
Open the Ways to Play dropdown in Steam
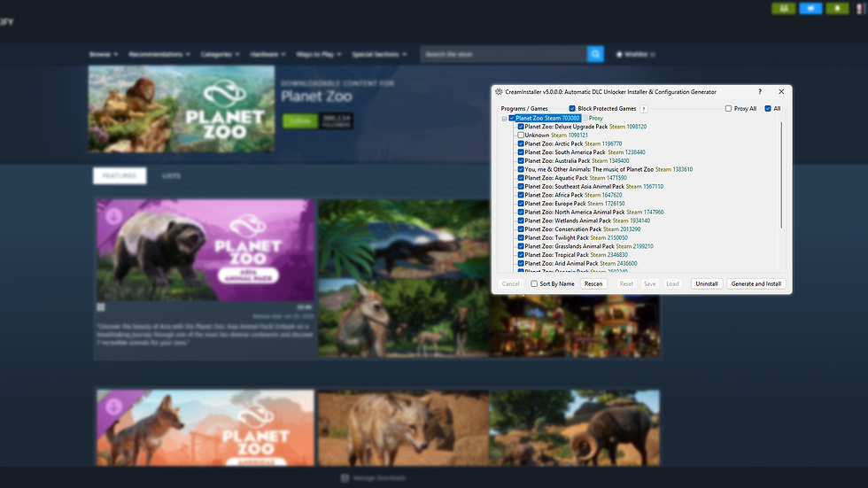319,54
